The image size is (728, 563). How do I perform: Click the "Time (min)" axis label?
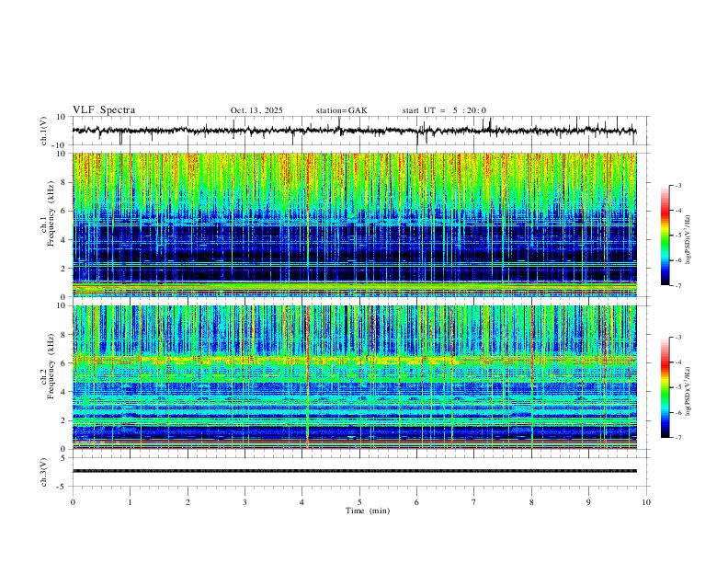point(368,511)
